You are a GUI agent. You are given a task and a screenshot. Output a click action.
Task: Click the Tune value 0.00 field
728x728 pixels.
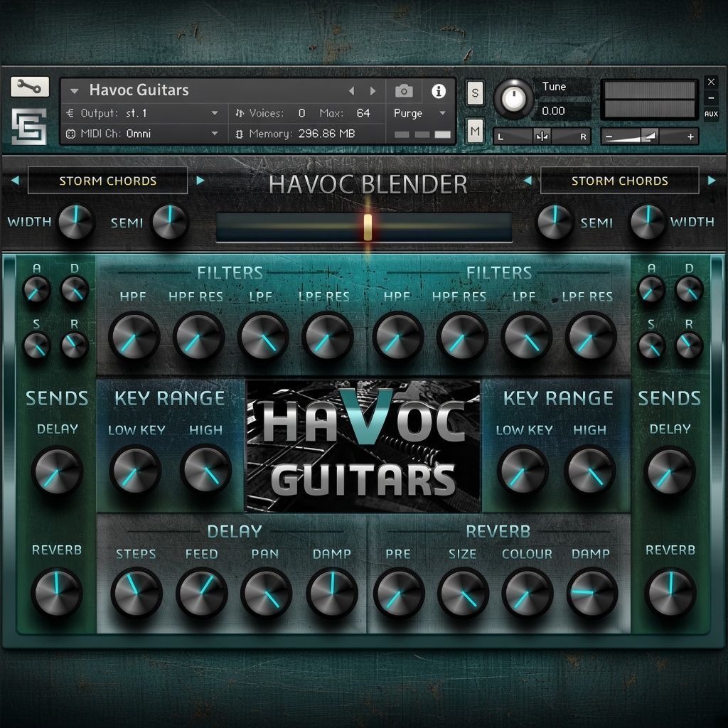coord(563,111)
